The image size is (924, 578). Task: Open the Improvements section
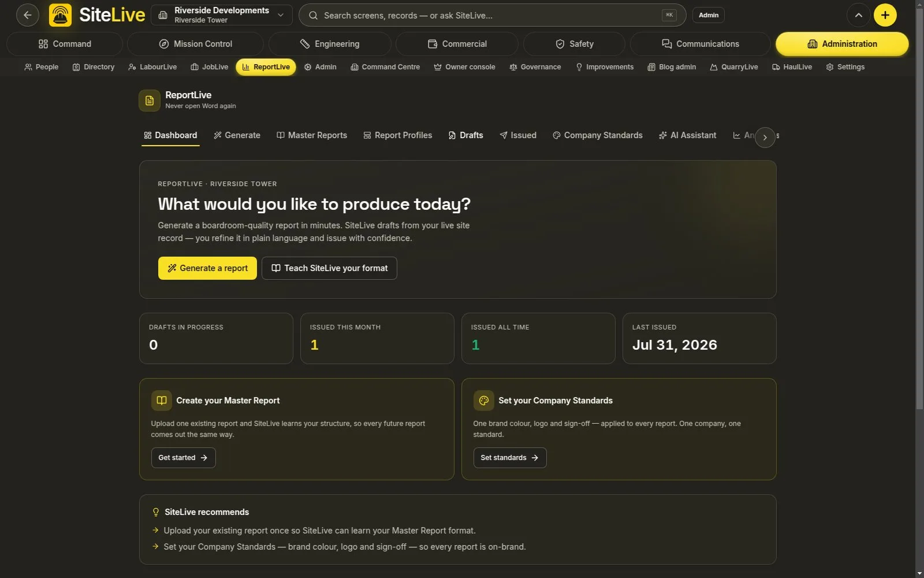(x=605, y=67)
